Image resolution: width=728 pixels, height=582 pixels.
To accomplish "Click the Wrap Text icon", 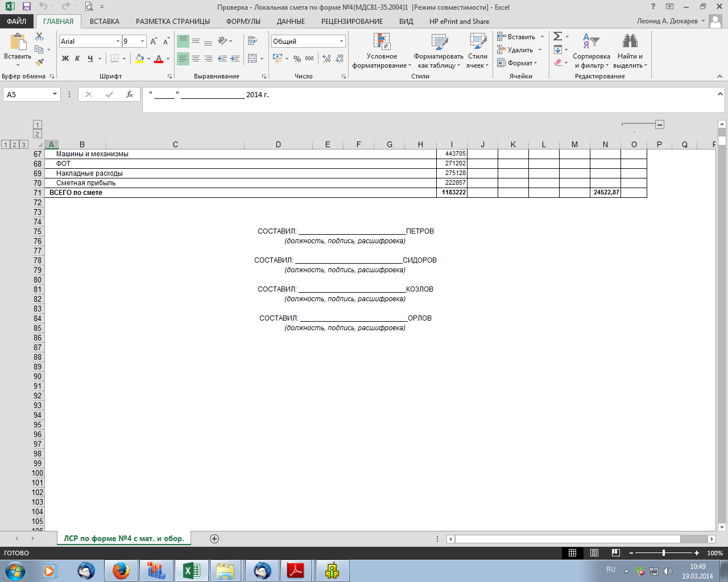I will pos(252,41).
